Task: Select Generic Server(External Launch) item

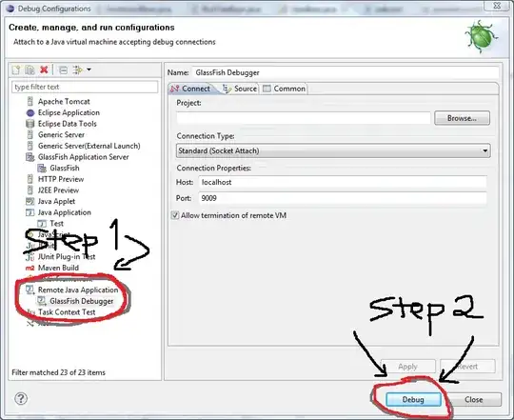Action: [89, 146]
